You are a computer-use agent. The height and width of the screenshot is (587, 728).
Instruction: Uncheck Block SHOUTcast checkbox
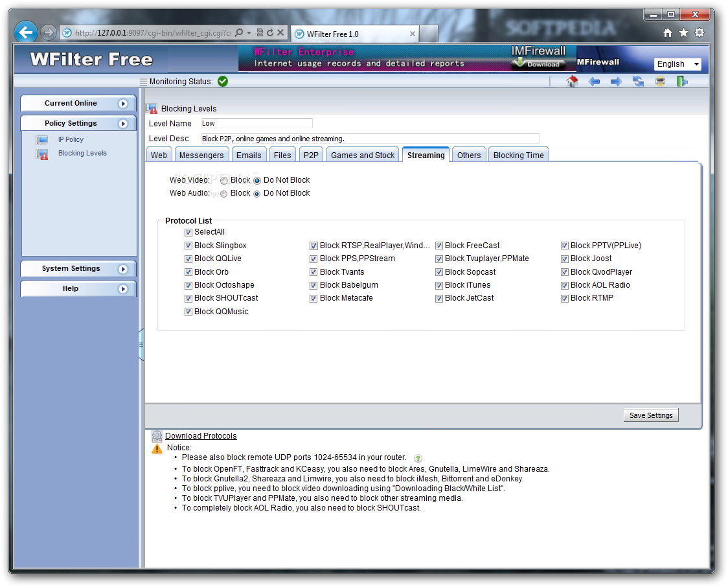coord(188,299)
